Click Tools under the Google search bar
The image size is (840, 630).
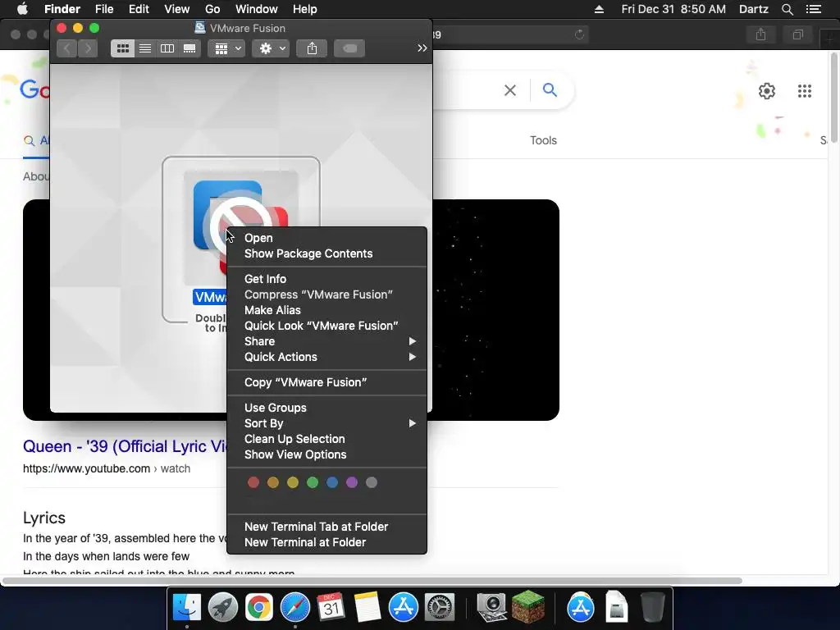pos(543,140)
